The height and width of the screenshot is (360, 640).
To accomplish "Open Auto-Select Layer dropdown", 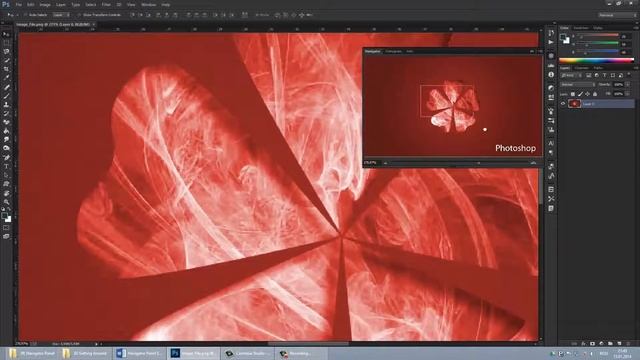I will (x=61, y=15).
